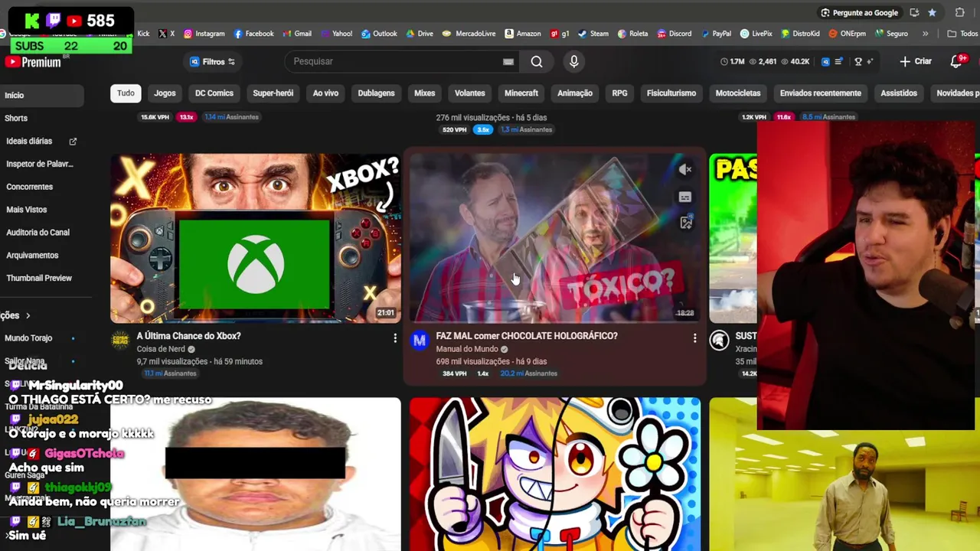Screen dimensions: 980x551
Task: Toggle captions on the chocolate video preview
Action: (685, 197)
